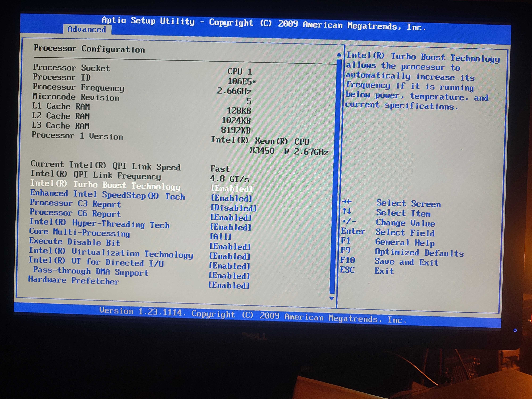
Task: Click QPI Link Frequency value 4.8 GT/s
Action: click(229, 179)
